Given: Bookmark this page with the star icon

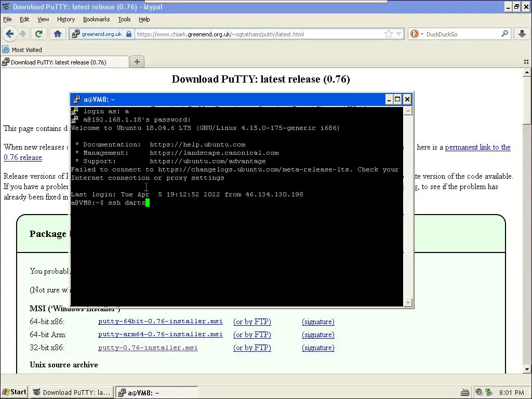Looking at the screenshot, I should (389, 34).
